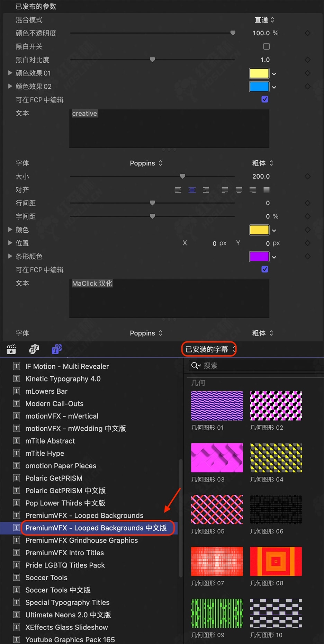Click 颜色不透明度 value 100.0
Image resolution: width=324 pixels, height=644 pixels.
click(x=261, y=33)
